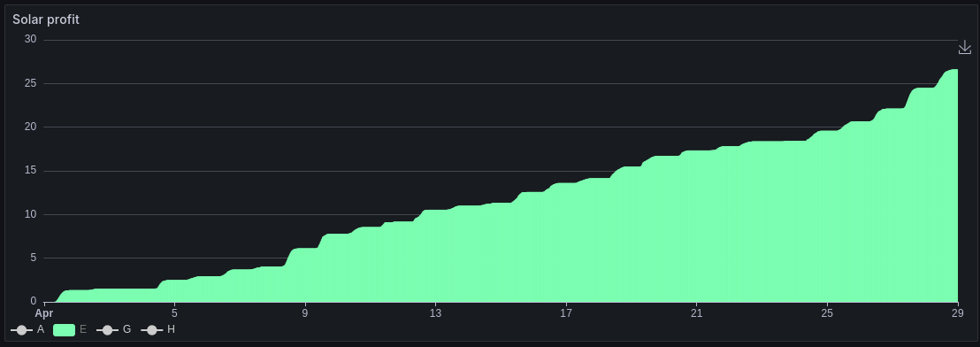
Task: Click the x-axis label 25
Action: click(827, 313)
